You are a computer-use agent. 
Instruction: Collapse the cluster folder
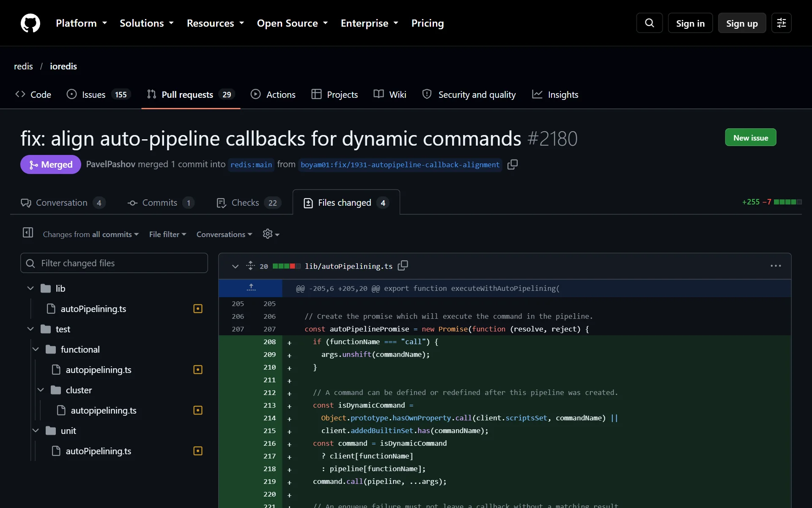pyautogui.click(x=41, y=390)
